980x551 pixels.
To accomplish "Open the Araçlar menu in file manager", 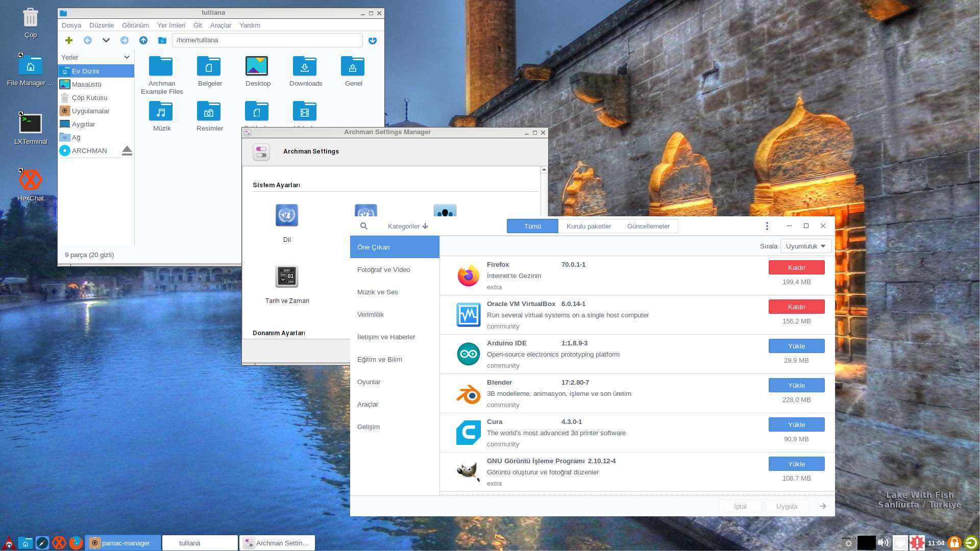I will 220,25.
